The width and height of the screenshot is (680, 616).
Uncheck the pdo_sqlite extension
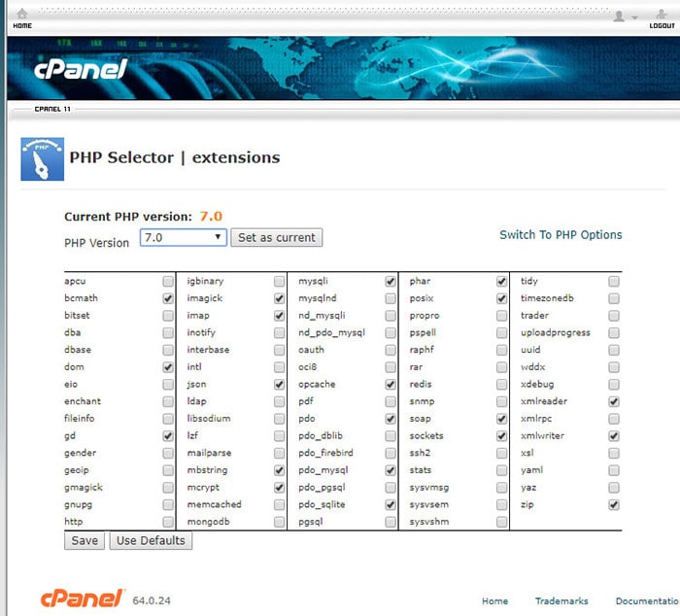pos(391,505)
